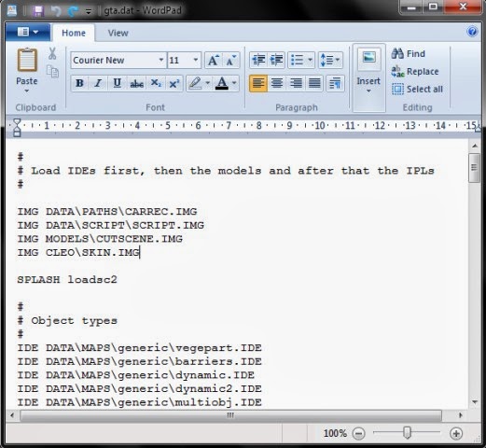This screenshot has width=486, height=448.
Task: Select Align text left
Action: pos(258,83)
